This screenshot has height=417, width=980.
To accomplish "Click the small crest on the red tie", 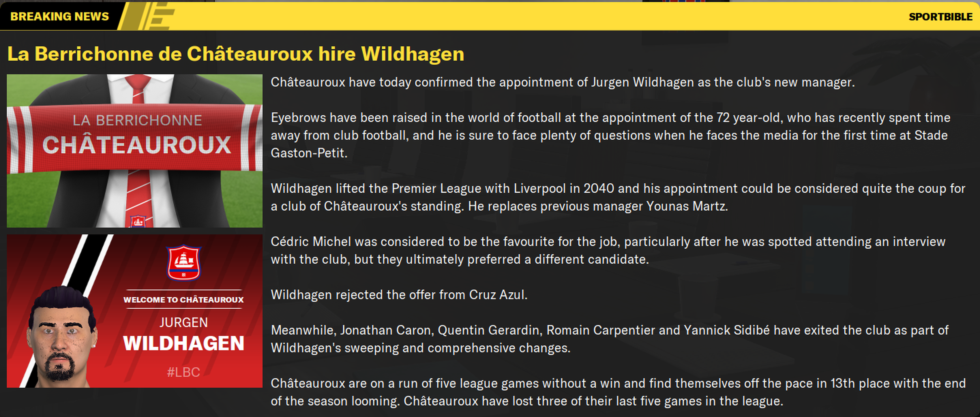I will coord(138,221).
